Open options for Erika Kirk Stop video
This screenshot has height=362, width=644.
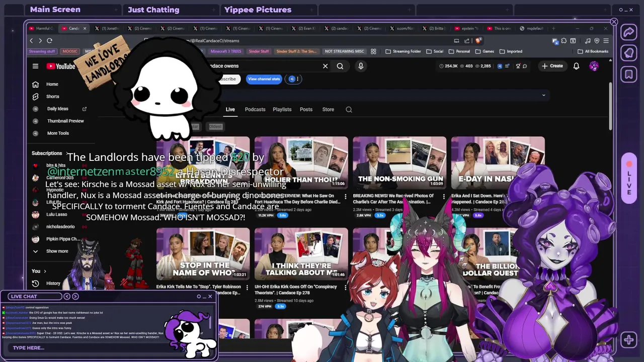point(247,288)
